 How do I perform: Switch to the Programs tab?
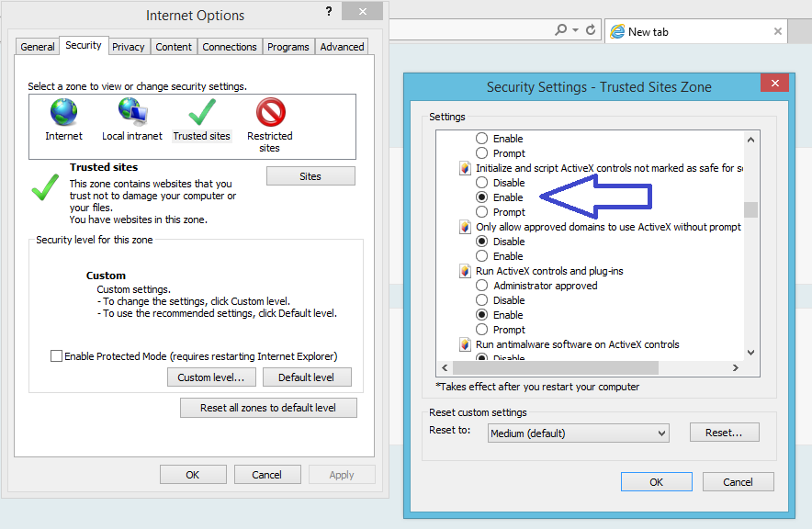pyautogui.click(x=288, y=47)
